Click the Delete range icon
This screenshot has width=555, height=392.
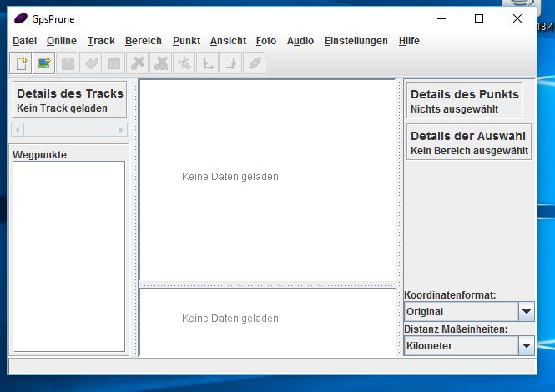(x=161, y=63)
